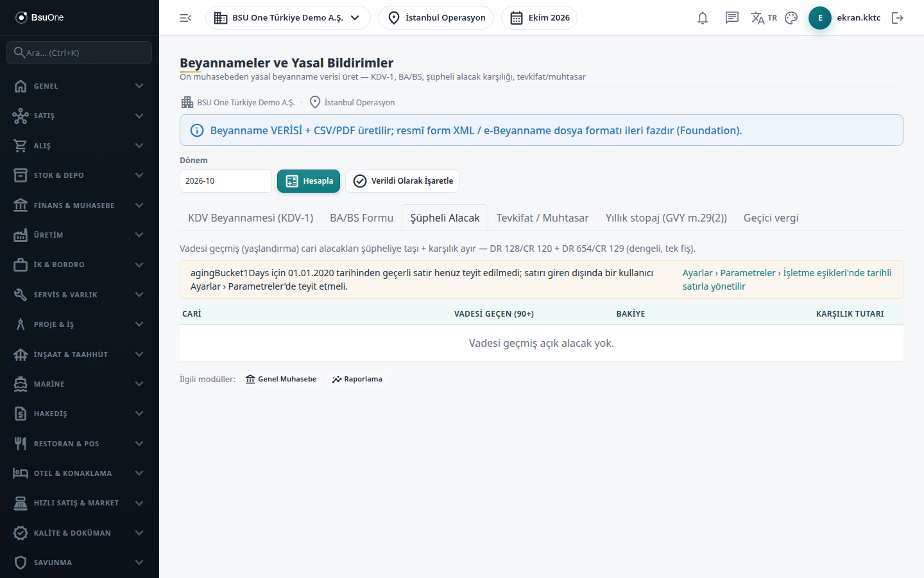
Task: Open the Ayarlar › Parametreler link
Action: (787, 279)
